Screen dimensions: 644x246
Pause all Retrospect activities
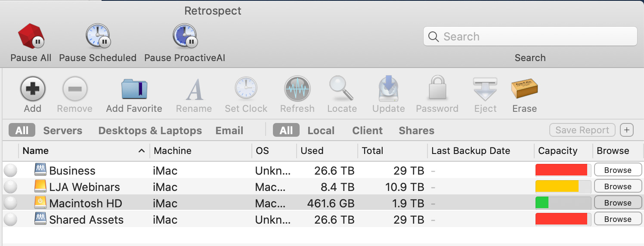[x=31, y=36]
